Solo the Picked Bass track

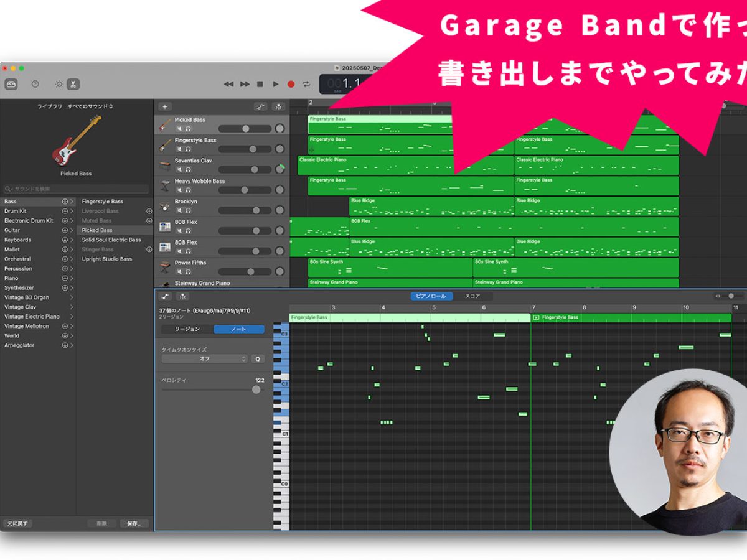(188, 129)
